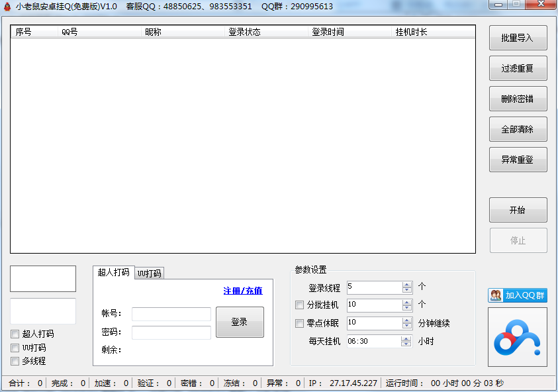The width and height of the screenshot is (558, 392).
Task: Click the 加入QQ群 button
Action: point(518,295)
